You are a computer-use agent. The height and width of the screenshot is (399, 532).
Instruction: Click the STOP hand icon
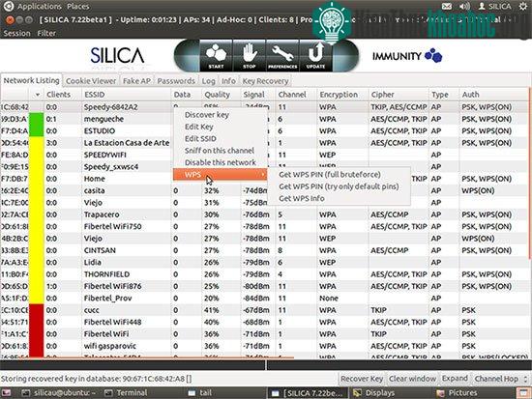(250, 56)
